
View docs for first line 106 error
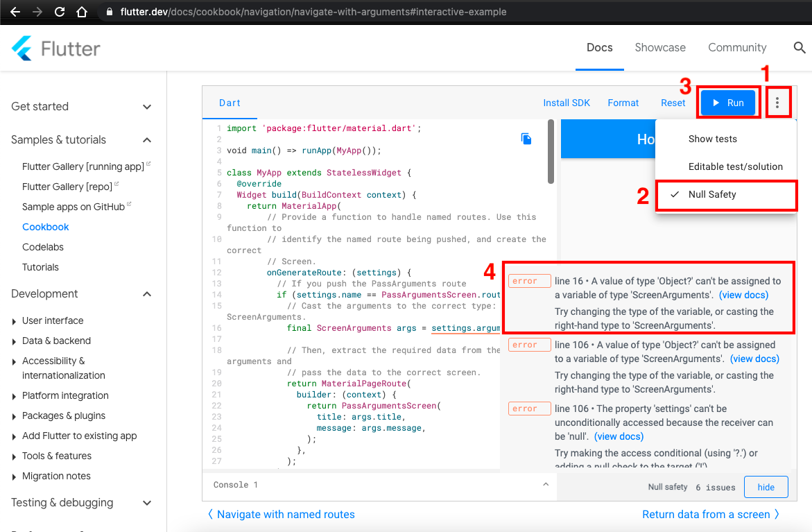(754, 359)
